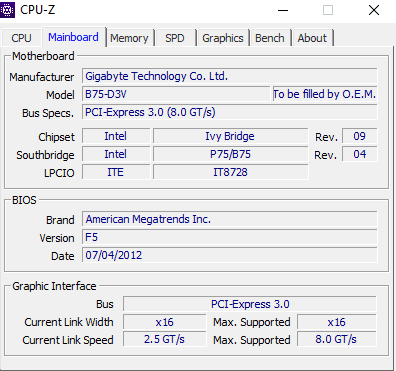
Task: Click the 'To be filled by O.E.M.' field
Action: tap(325, 94)
